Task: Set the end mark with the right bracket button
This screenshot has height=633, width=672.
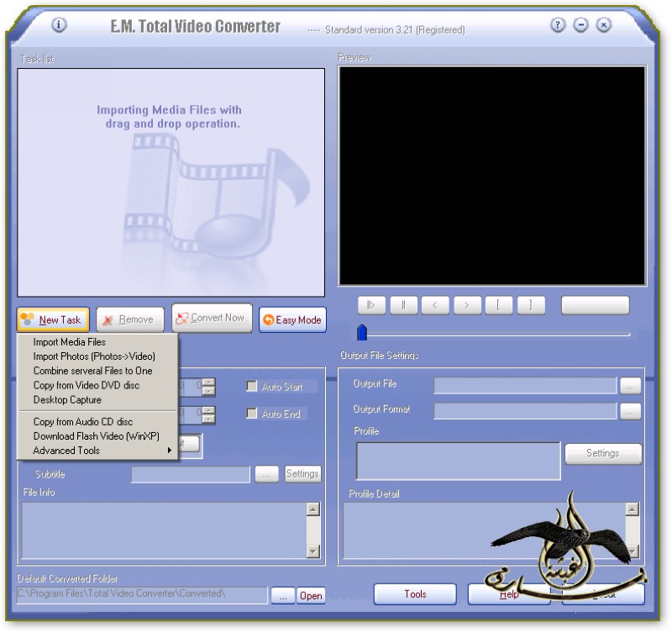Action: coord(531,305)
